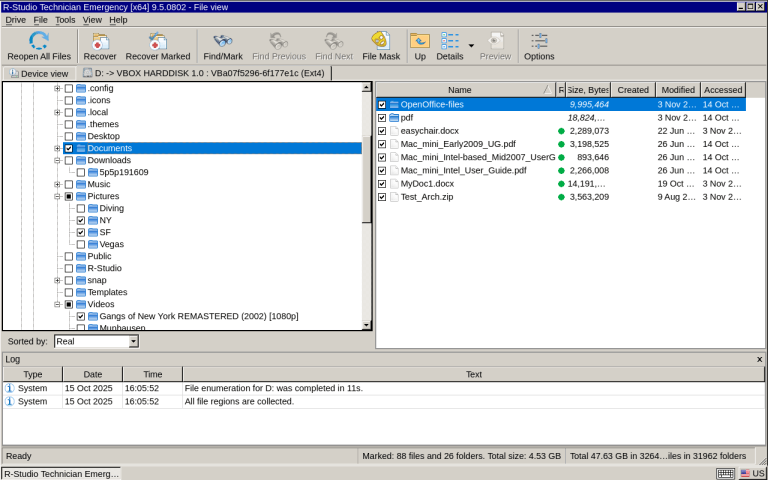Sort files by the Modified column header
This screenshot has width=768, height=480.
[677, 90]
